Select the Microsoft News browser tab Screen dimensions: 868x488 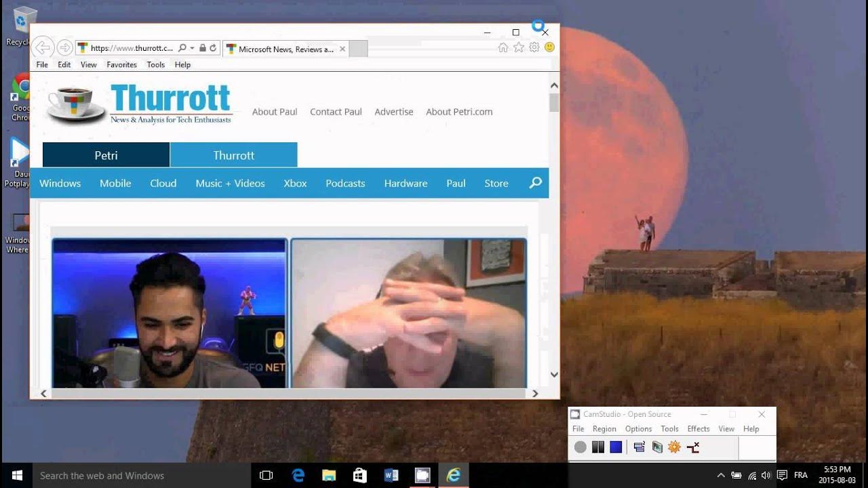285,49
